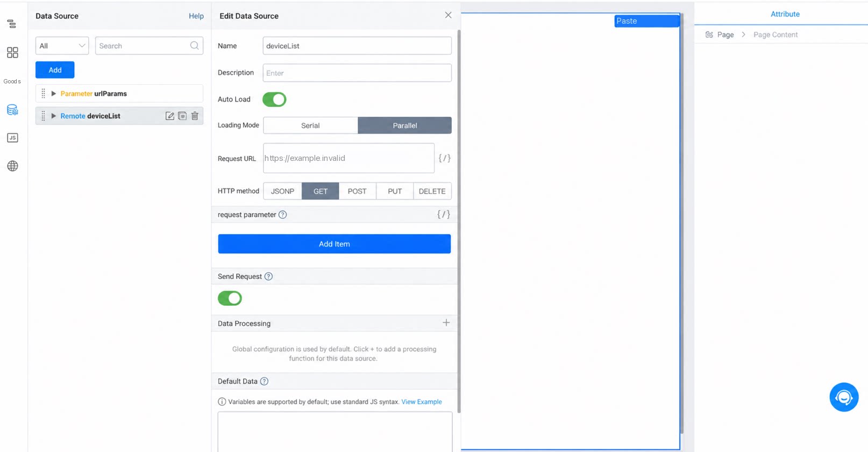Open the JS source panel icon

click(x=12, y=138)
